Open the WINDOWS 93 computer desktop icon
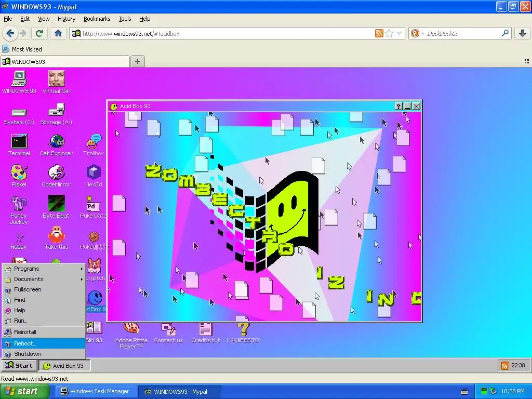Viewport: 532px width, 399px height. pos(19,82)
